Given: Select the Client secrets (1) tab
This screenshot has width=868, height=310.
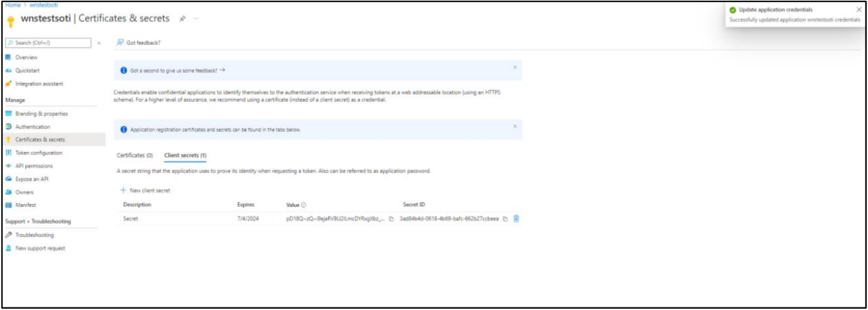Looking at the screenshot, I should point(185,155).
